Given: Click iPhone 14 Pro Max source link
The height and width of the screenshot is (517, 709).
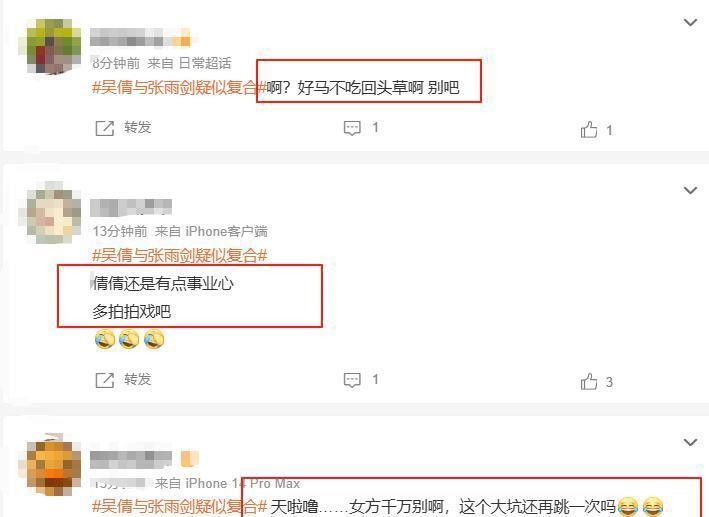Looking at the screenshot, I should (x=243, y=484).
